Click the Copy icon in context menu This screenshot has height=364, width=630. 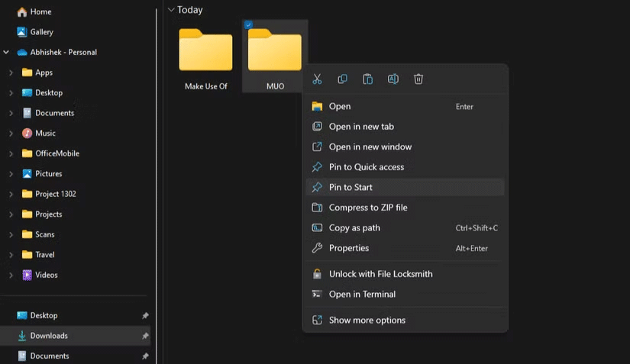point(342,79)
